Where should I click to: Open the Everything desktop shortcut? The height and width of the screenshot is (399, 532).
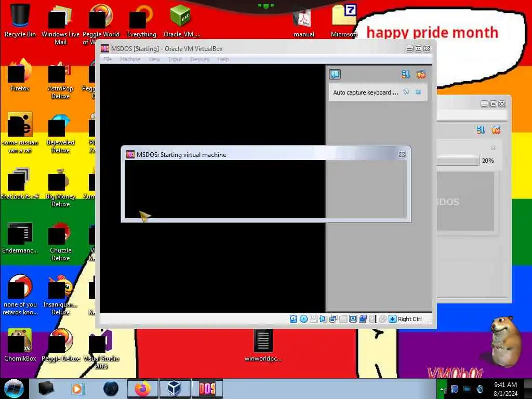point(141,20)
